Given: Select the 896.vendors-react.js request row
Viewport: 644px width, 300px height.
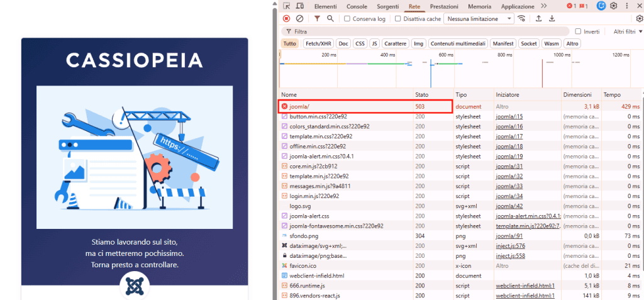Looking at the screenshot, I should (460, 296).
